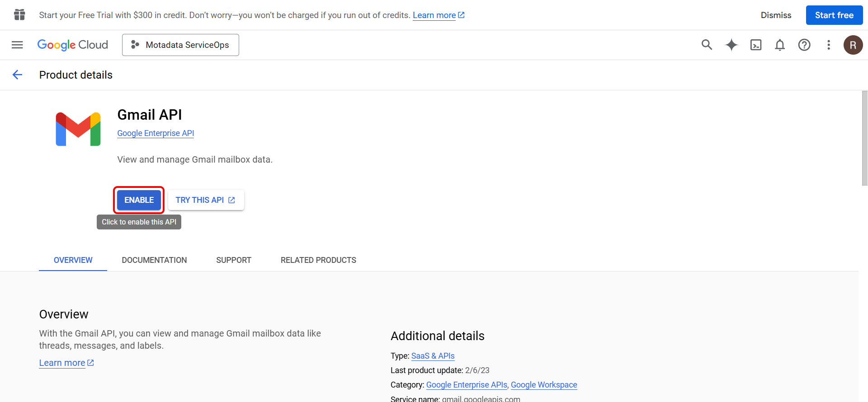Screen dimensions: 868x402
Task: Open the help question mark menu
Action: 804,45
